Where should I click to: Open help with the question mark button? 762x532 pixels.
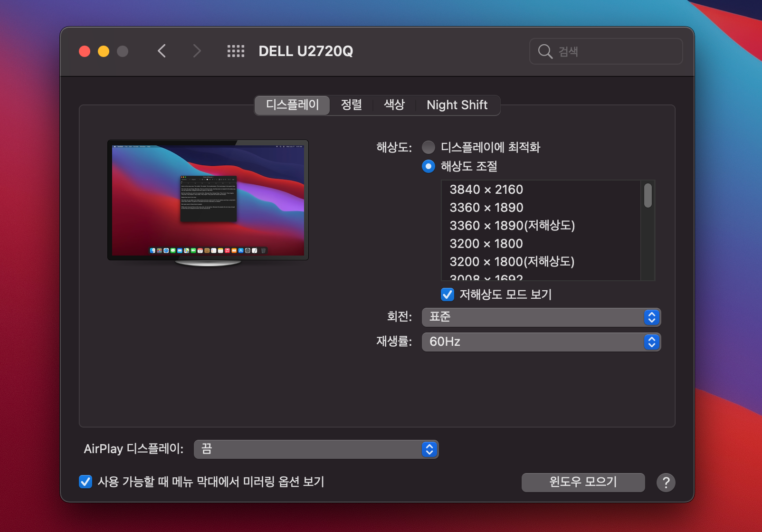[x=666, y=483]
